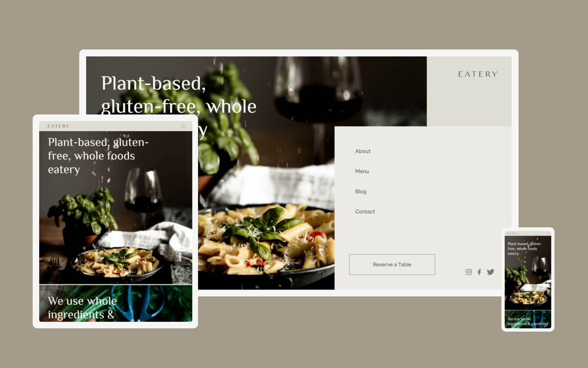The width and height of the screenshot is (588, 368).
Task: Open the Instagram social icon
Action: point(469,272)
